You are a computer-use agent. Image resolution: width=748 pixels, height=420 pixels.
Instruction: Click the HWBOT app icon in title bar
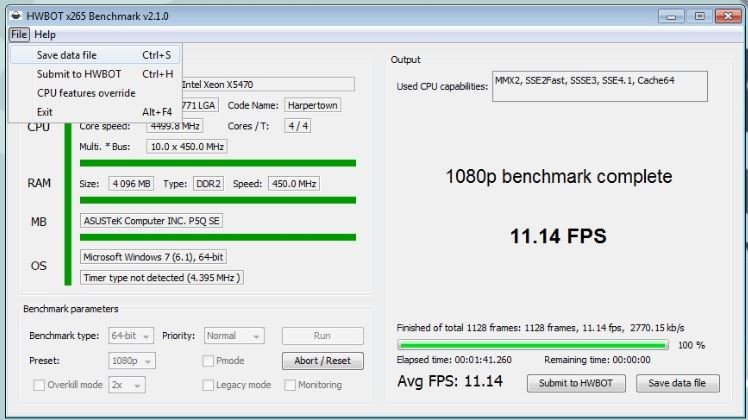(x=16, y=16)
